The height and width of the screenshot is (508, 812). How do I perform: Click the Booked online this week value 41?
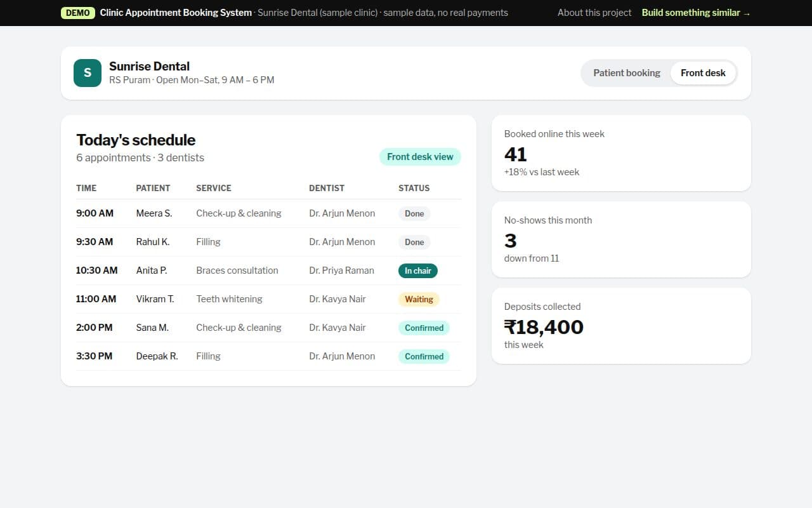516,154
